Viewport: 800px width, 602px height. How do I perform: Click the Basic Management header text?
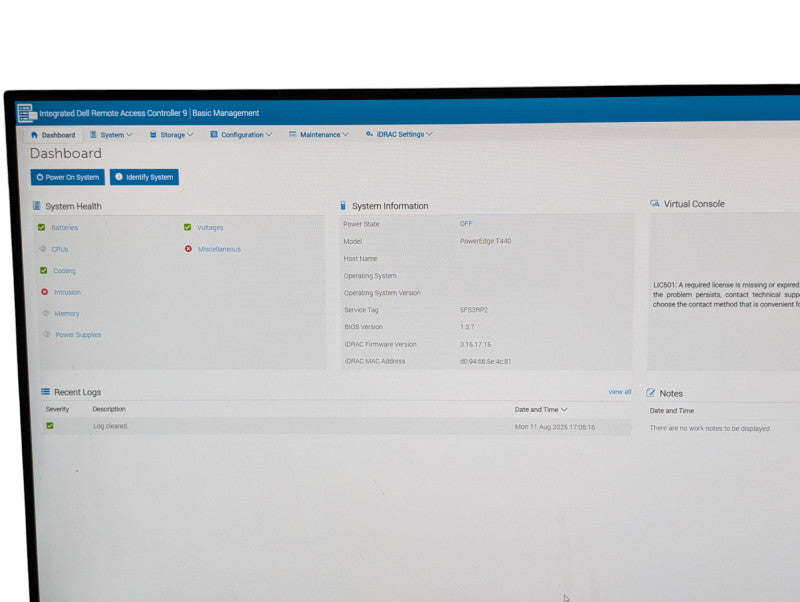(226, 113)
